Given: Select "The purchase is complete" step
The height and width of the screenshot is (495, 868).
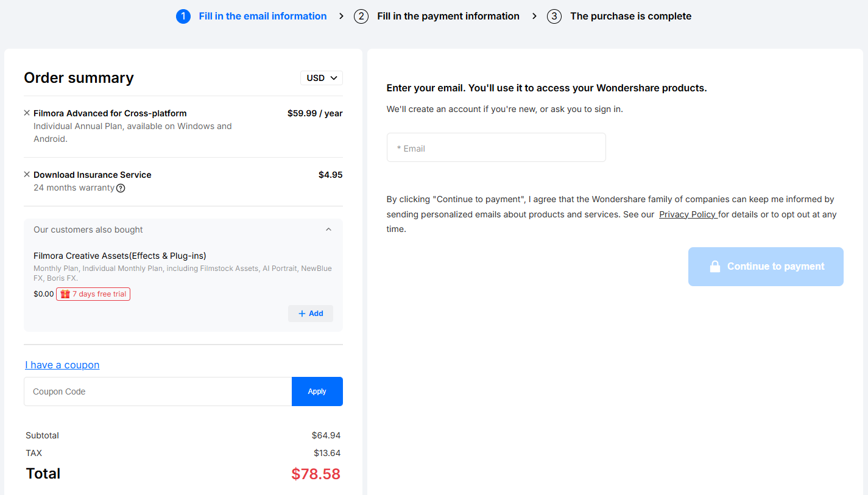Looking at the screenshot, I should click(x=630, y=16).
